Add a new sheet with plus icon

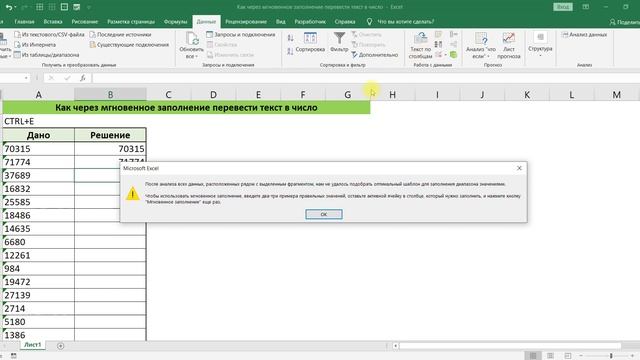60,346
